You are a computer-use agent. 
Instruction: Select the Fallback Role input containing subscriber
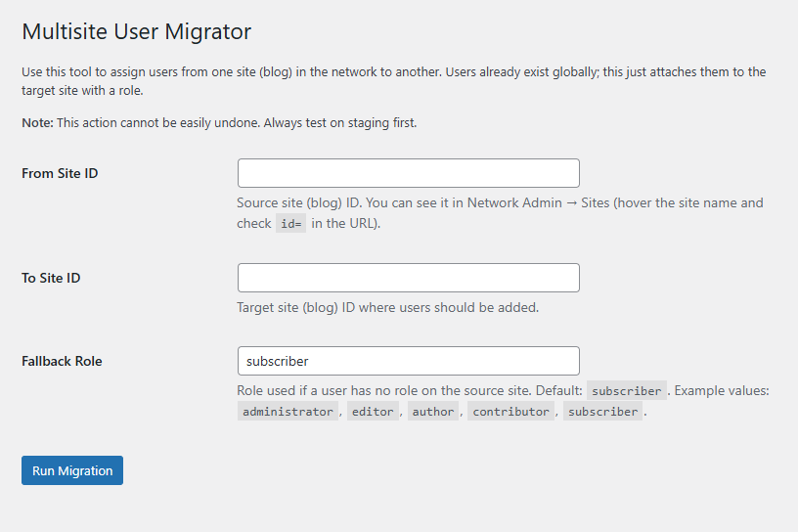click(408, 361)
